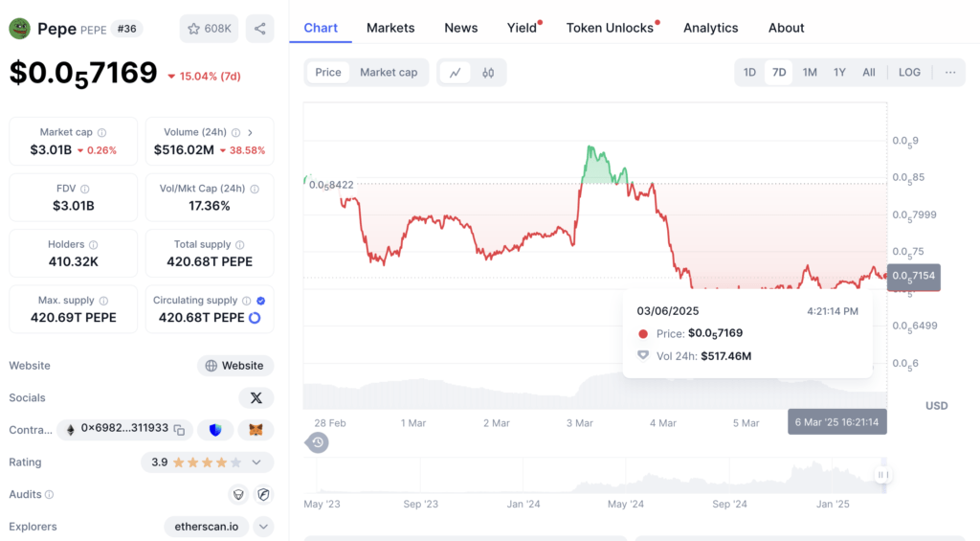Set chart range to 1D

(749, 73)
